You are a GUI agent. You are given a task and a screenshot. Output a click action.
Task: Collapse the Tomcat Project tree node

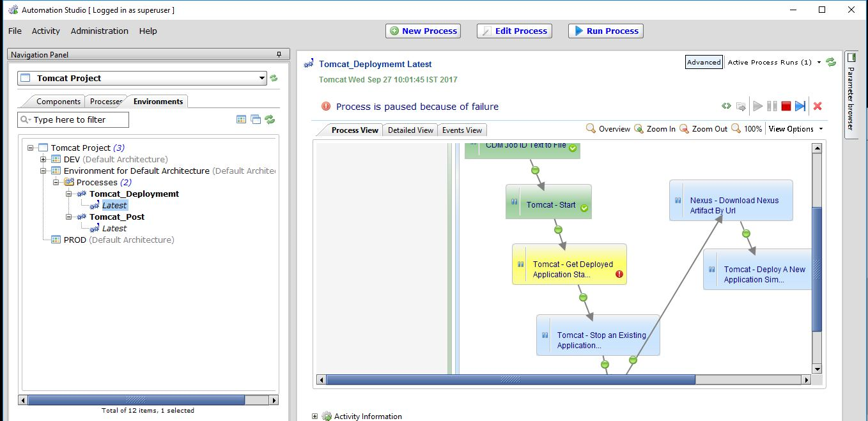click(30, 148)
